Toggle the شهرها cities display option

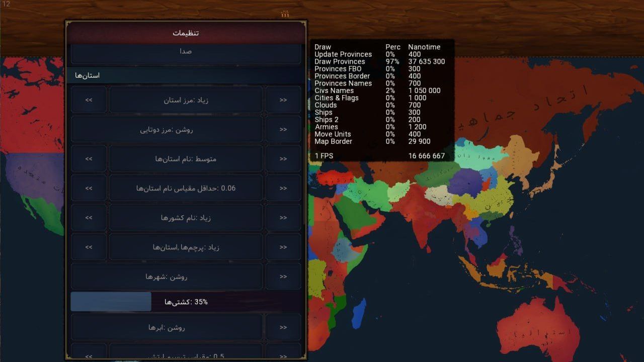pyautogui.click(x=167, y=277)
